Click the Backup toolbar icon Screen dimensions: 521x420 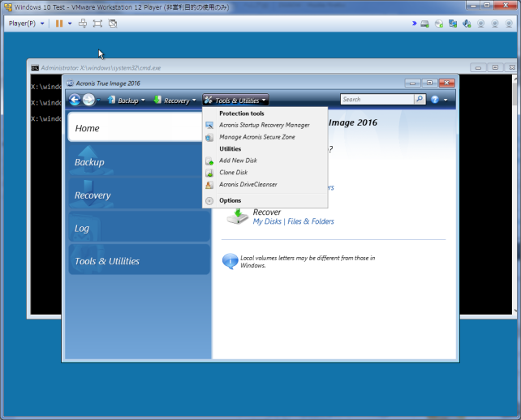[x=112, y=100]
